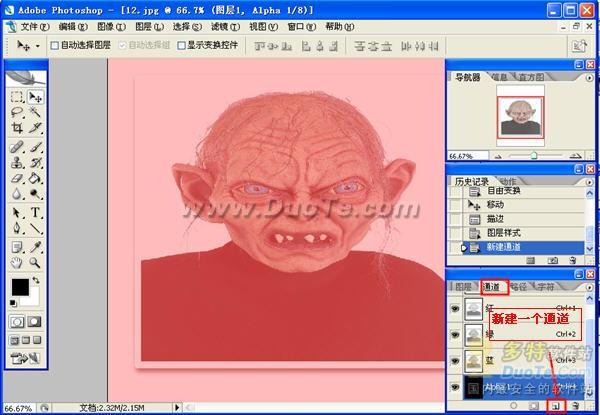
Task: Switch to the 直方图 tab
Action: [x=531, y=77]
